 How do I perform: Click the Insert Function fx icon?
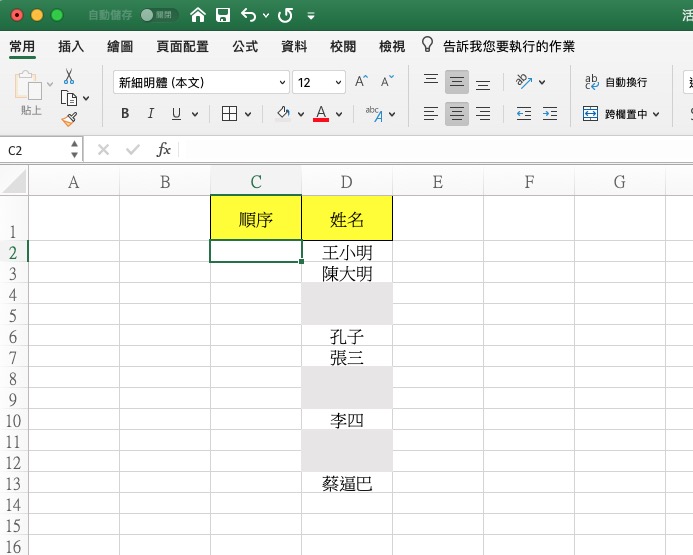164,150
